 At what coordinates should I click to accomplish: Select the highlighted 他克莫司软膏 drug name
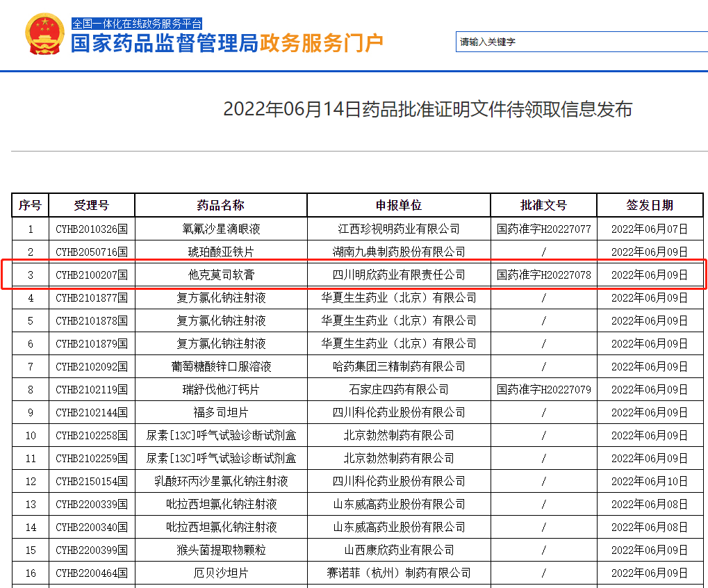click(x=221, y=275)
